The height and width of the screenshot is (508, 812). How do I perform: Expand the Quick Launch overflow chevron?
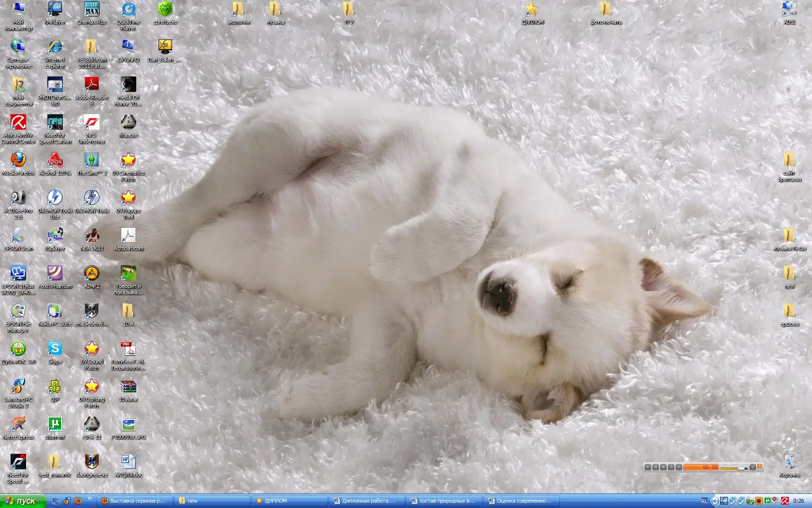[90, 497]
